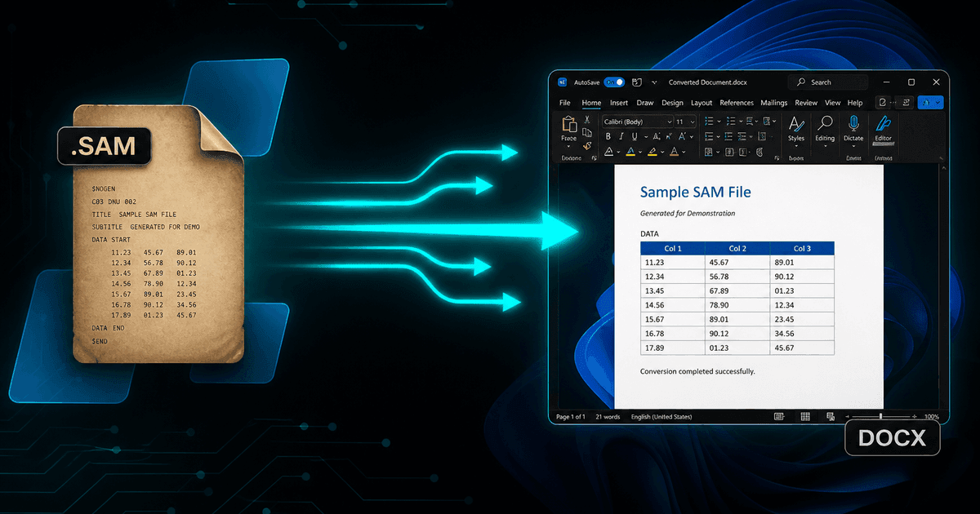The image size is (980, 514).
Task: Click English (United States) language indicator
Action: click(x=661, y=417)
